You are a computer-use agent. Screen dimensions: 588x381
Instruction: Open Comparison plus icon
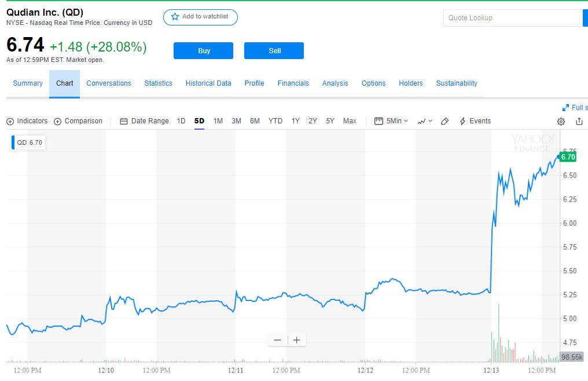tap(57, 121)
